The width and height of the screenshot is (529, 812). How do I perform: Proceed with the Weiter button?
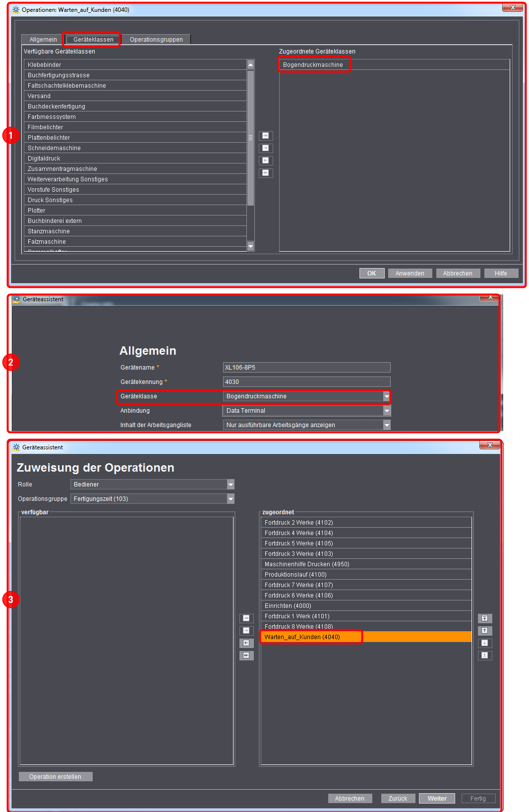(437, 799)
